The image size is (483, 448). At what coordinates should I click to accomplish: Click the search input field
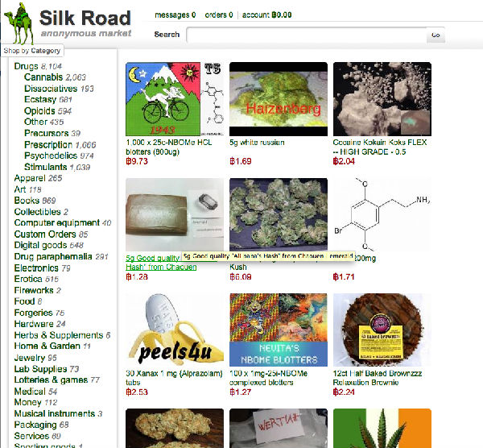[x=307, y=35]
